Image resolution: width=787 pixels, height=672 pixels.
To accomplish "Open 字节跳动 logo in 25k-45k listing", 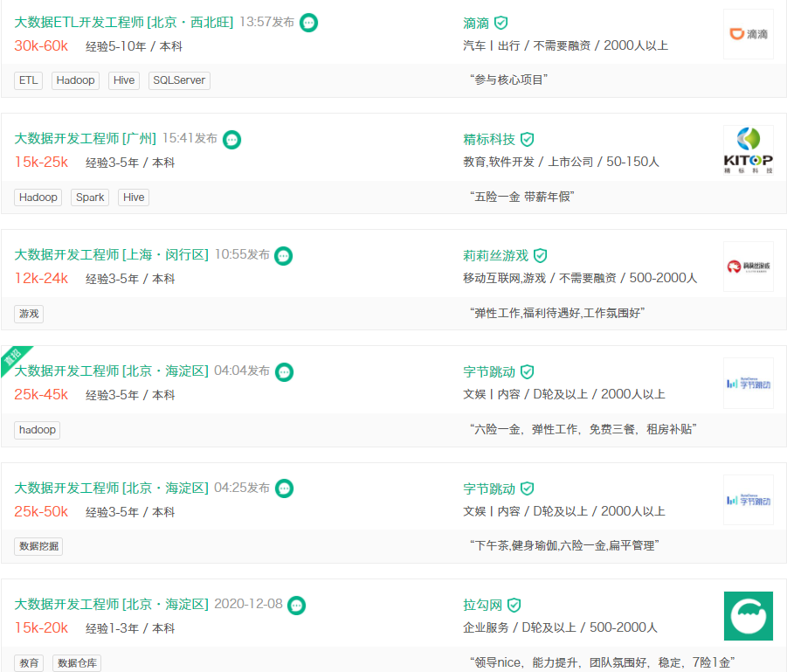I will click(x=749, y=384).
